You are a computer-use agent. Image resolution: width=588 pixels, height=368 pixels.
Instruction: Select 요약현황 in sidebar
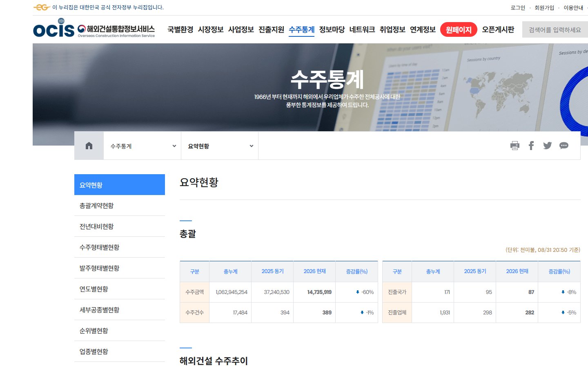click(120, 185)
